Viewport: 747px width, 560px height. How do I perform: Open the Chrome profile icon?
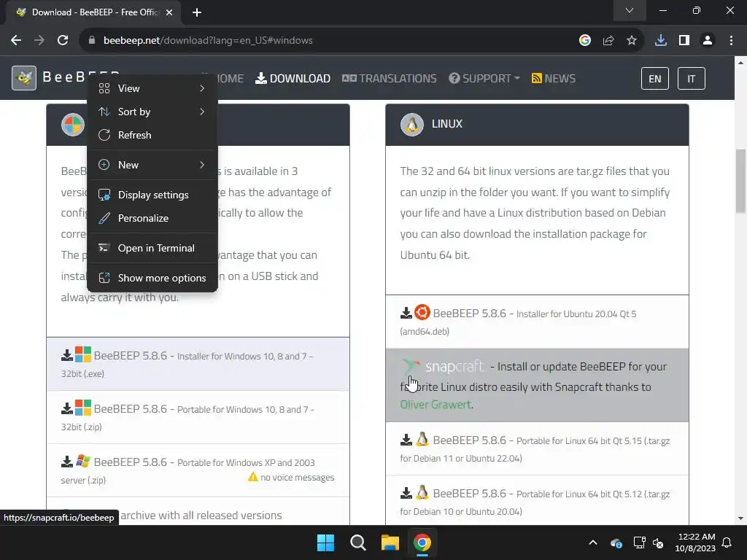tap(708, 41)
